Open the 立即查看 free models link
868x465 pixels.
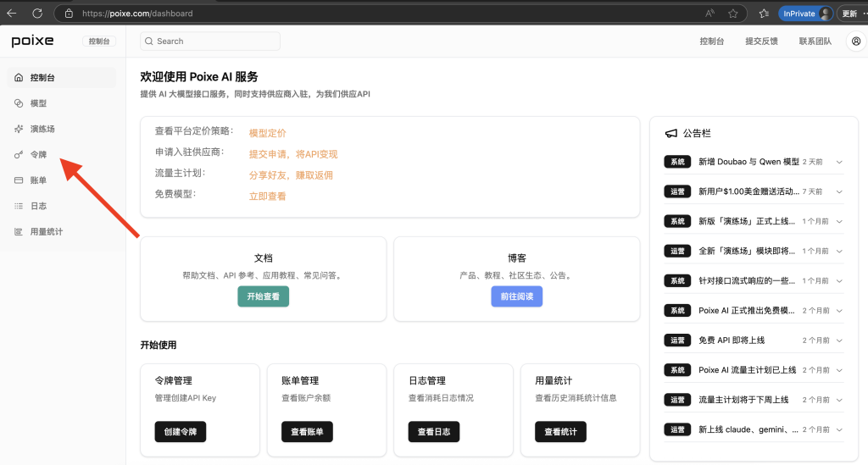[x=267, y=197]
